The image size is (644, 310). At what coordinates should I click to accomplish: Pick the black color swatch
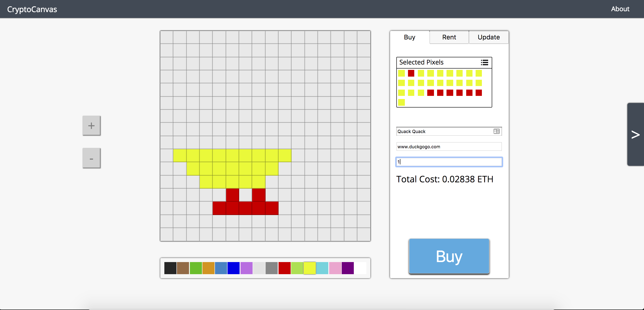coord(170,268)
